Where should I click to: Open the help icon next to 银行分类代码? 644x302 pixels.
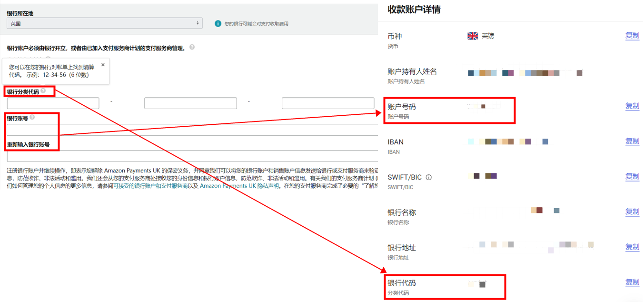[43, 90]
